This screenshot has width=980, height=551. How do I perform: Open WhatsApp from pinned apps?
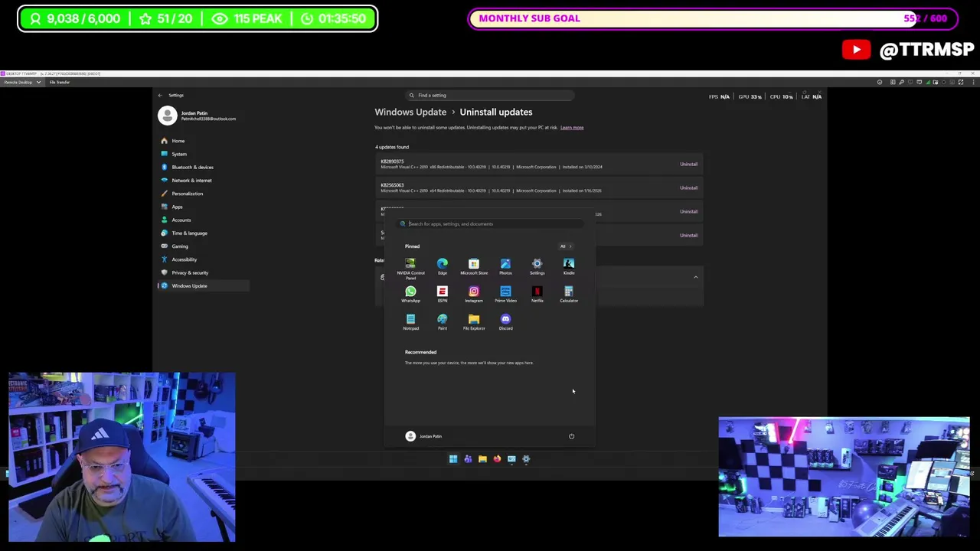[410, 294]
